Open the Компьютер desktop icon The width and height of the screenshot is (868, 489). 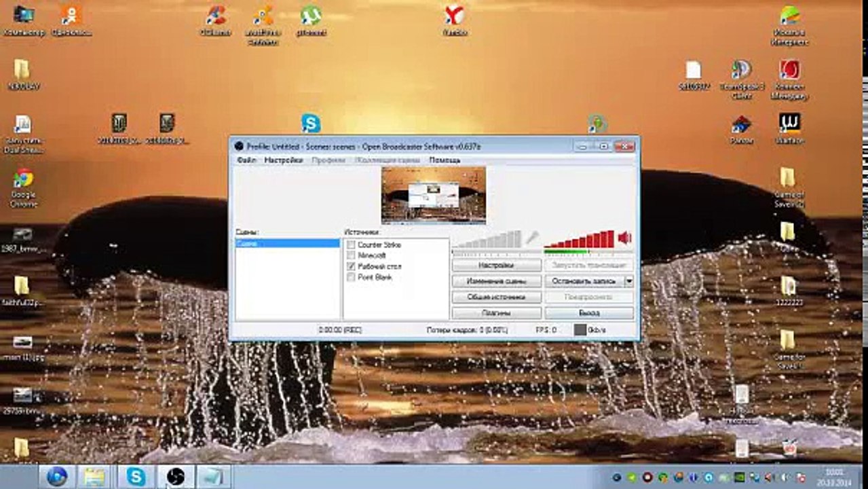click(24, 20)
